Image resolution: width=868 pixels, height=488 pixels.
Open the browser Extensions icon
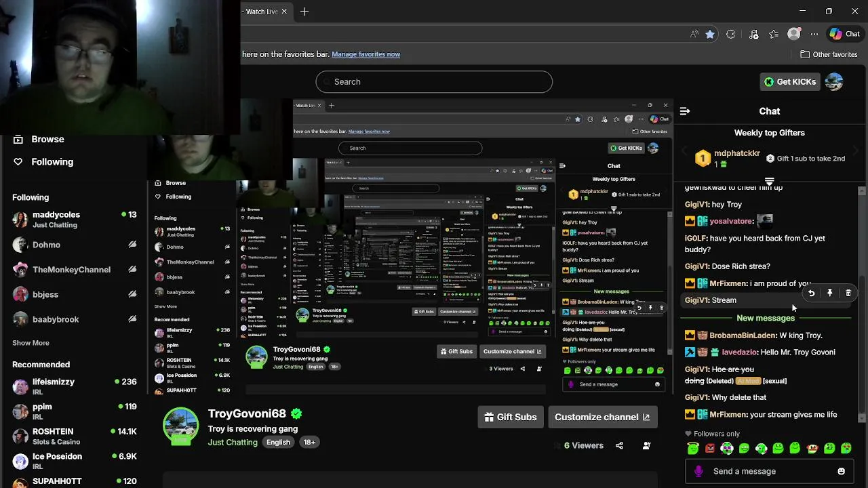(x=730, y=34)
